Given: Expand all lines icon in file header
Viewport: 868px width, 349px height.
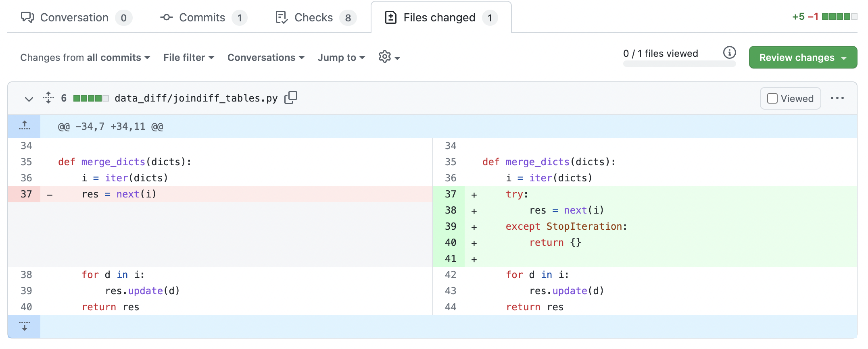Looking at the screenshot, I should 48,98.
